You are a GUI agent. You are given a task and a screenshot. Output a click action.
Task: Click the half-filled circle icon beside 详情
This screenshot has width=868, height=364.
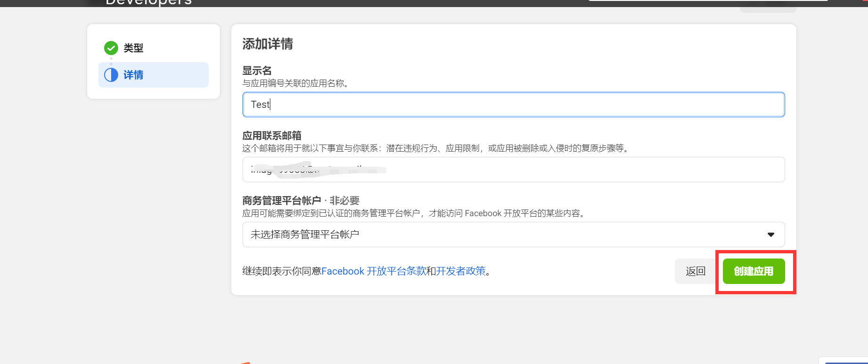point(111,75)
